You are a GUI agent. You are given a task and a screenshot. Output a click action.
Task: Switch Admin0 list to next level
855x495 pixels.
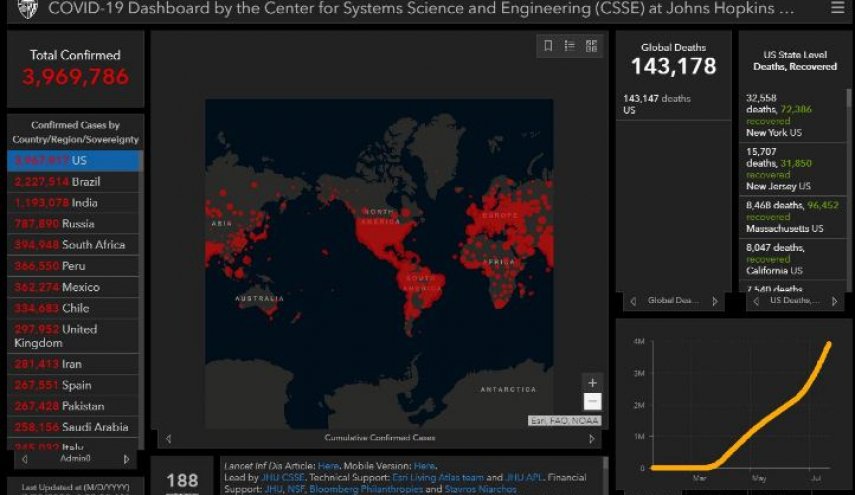(x=126, y=460)
